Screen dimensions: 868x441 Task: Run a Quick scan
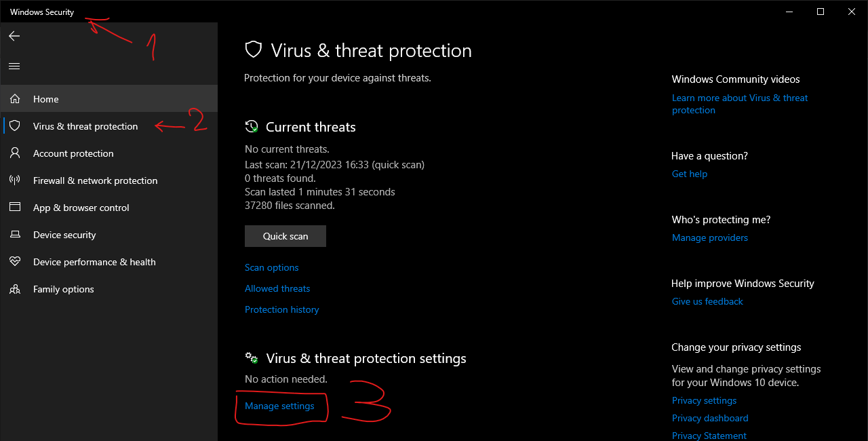[285, 236]
